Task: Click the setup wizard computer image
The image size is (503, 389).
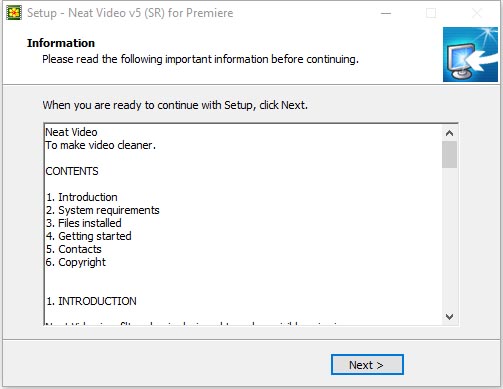Action: (470, 54)
